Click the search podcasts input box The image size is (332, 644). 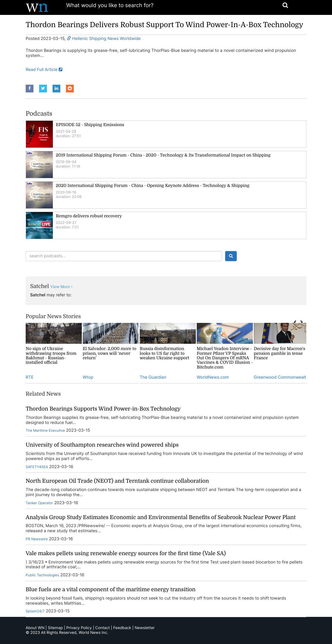124,256
